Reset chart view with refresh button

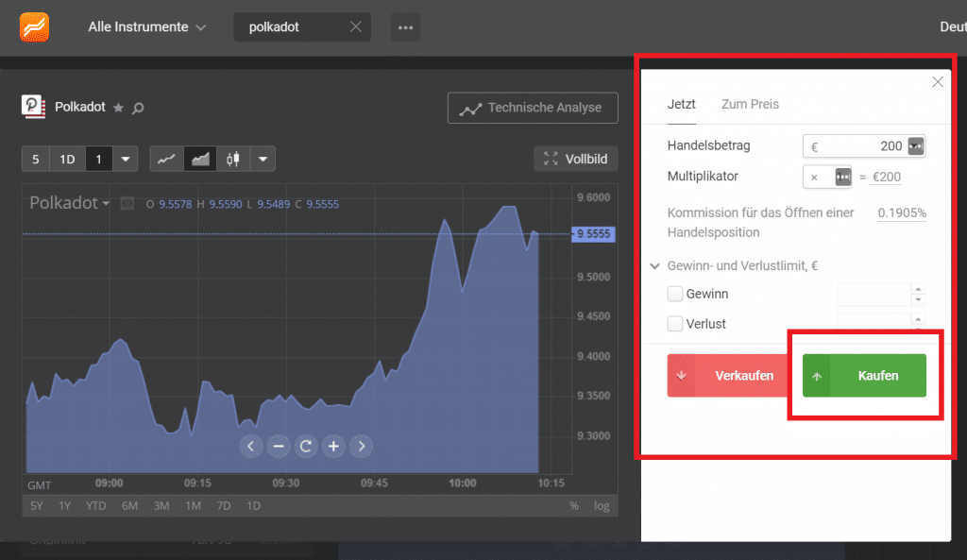click(x=306, y=446)
